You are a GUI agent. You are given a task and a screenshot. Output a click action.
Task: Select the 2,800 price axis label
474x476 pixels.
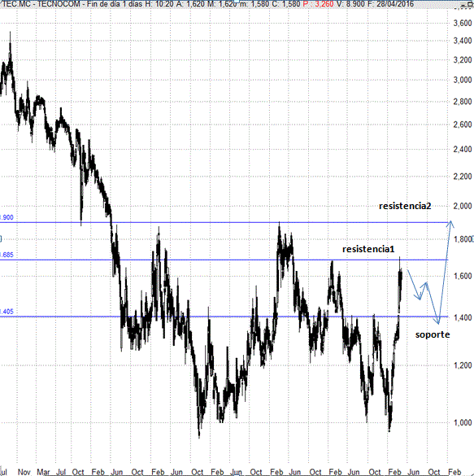click(x=463, y=102)
